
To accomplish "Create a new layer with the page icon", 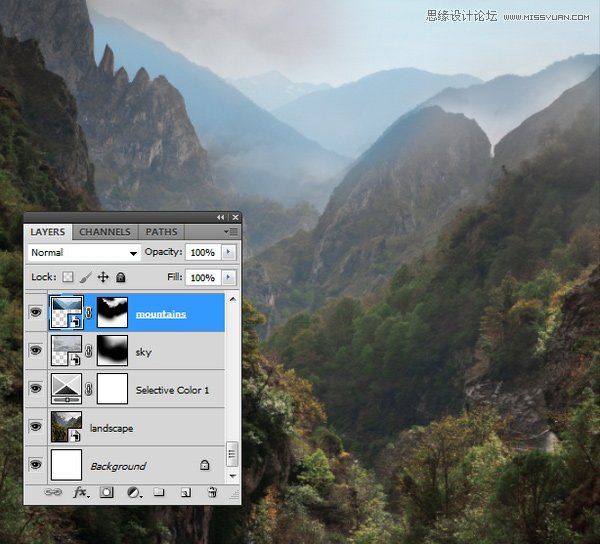I will (186, 492).
